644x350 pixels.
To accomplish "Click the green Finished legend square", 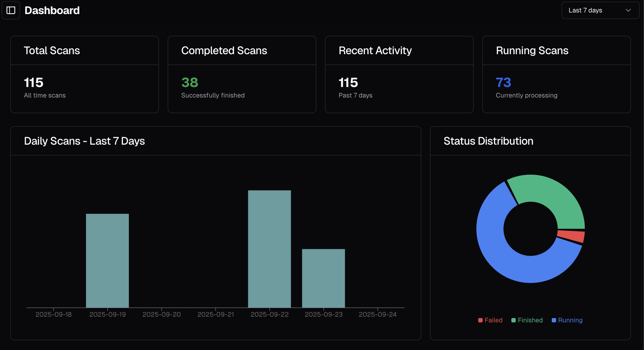I will tap(513, 320).
